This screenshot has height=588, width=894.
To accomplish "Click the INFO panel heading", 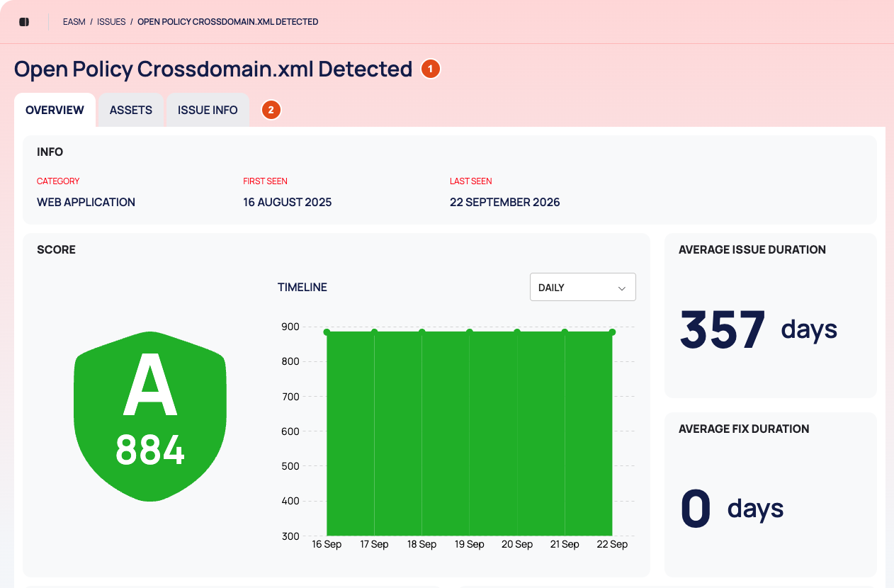I will coord(50,152).
